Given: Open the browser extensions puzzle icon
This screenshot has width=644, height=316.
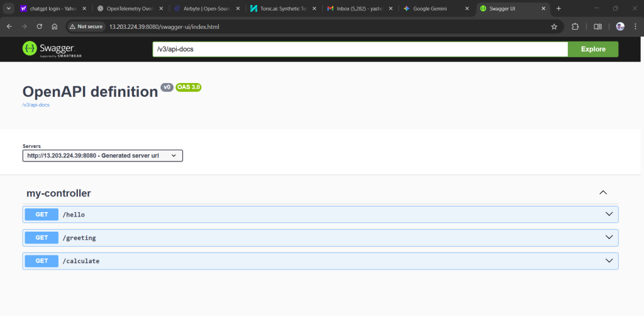Looking at the screenshot, I should coord(575,26).
